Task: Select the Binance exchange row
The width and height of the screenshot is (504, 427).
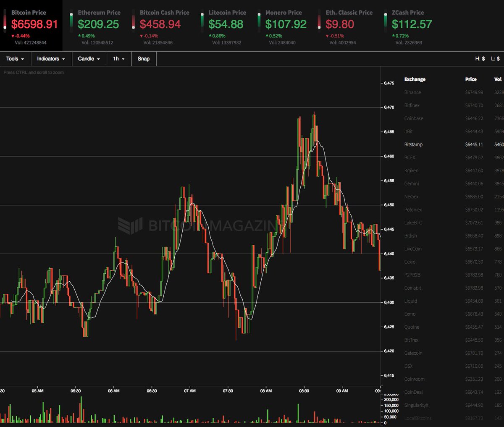Action: click(454, 92)
